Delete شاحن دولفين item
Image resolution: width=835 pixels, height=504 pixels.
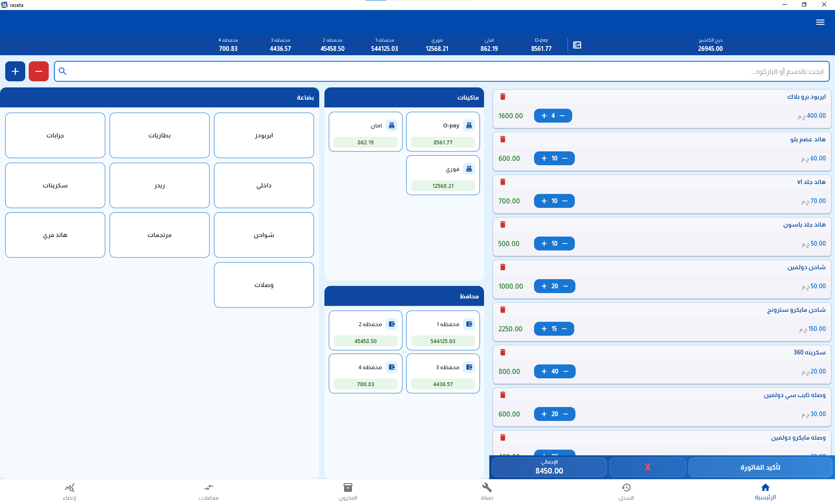click(503, 267)
